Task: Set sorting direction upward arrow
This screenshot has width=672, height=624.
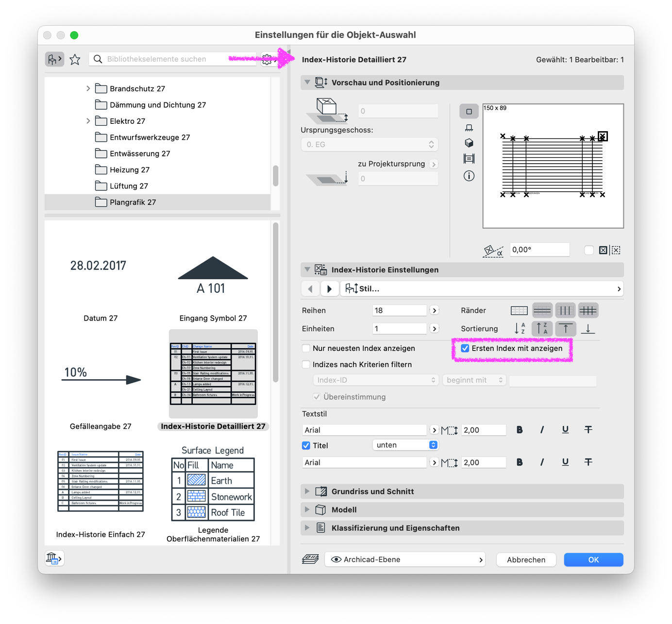Action: pyautogui.click(x=565, y=329)
